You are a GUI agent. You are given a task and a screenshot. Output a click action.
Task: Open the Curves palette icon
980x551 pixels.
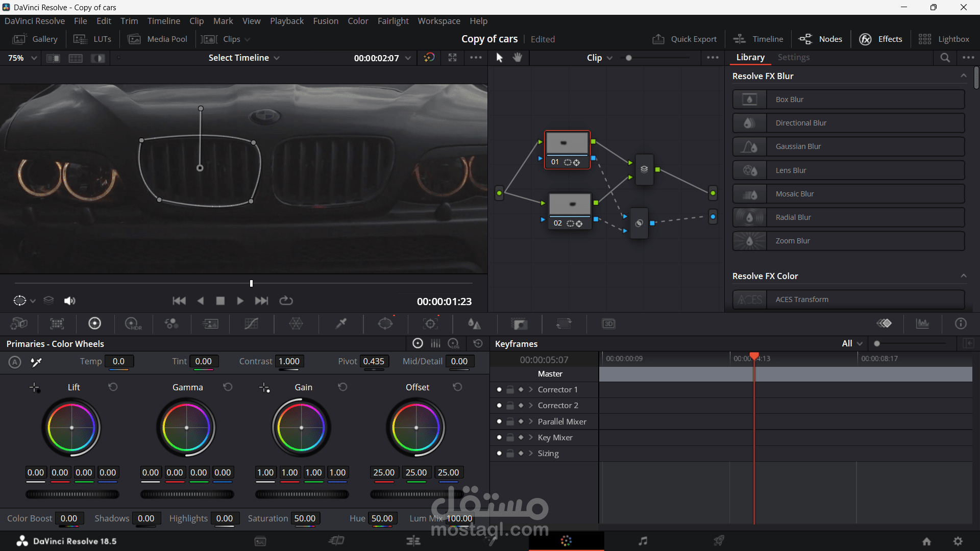pos(251,324)
